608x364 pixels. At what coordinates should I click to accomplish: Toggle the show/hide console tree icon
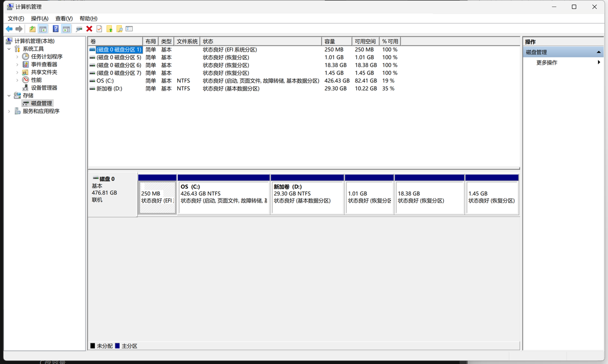coord(43,29)
